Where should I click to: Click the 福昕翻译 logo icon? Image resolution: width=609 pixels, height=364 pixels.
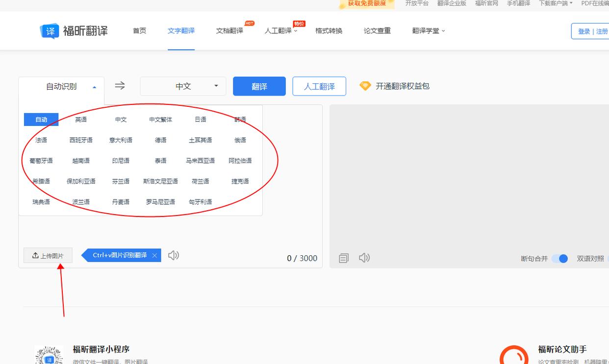click(x=50, y=31)
